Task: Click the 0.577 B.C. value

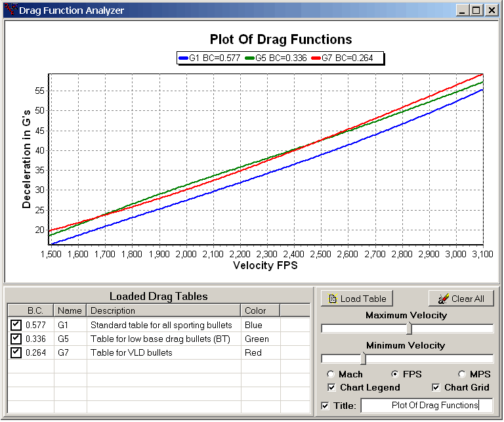Action: (x=35, y=325)
